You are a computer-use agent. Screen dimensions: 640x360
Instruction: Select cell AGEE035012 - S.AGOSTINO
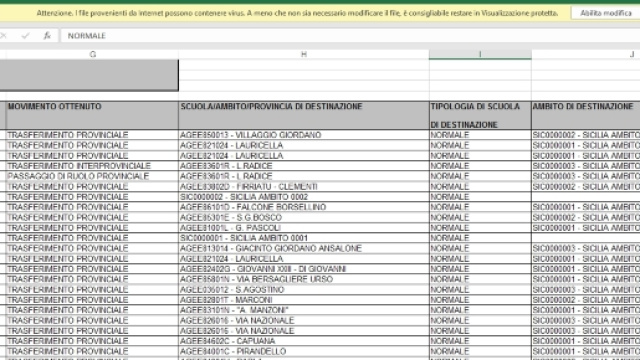[x=304, y=290]
